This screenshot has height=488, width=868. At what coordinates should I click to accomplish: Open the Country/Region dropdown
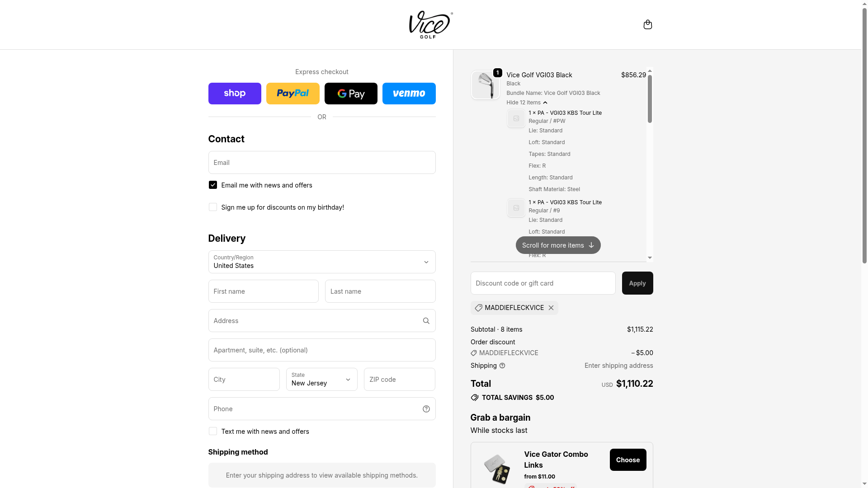coord(321,262)
